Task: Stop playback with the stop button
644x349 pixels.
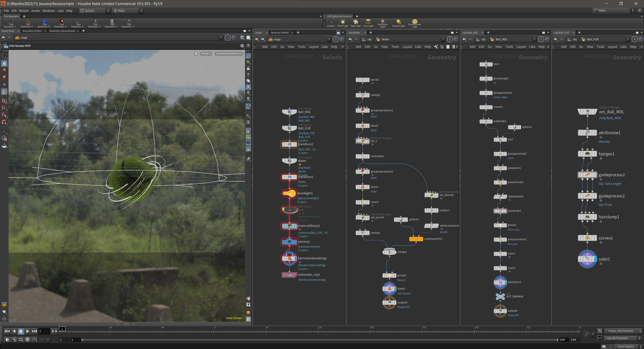Action: tap(21, 331)
